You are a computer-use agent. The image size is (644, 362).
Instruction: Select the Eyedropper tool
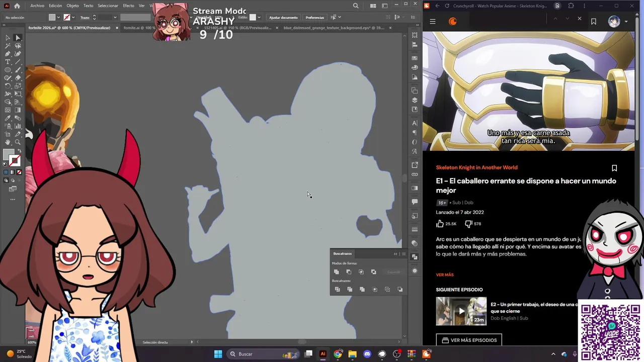click(x=8, y=118)
